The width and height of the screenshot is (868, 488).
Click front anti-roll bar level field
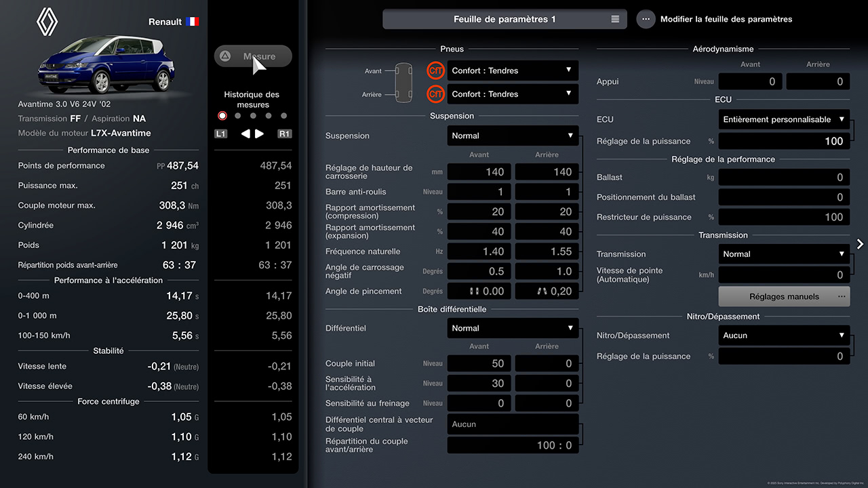tap(479, 192)
